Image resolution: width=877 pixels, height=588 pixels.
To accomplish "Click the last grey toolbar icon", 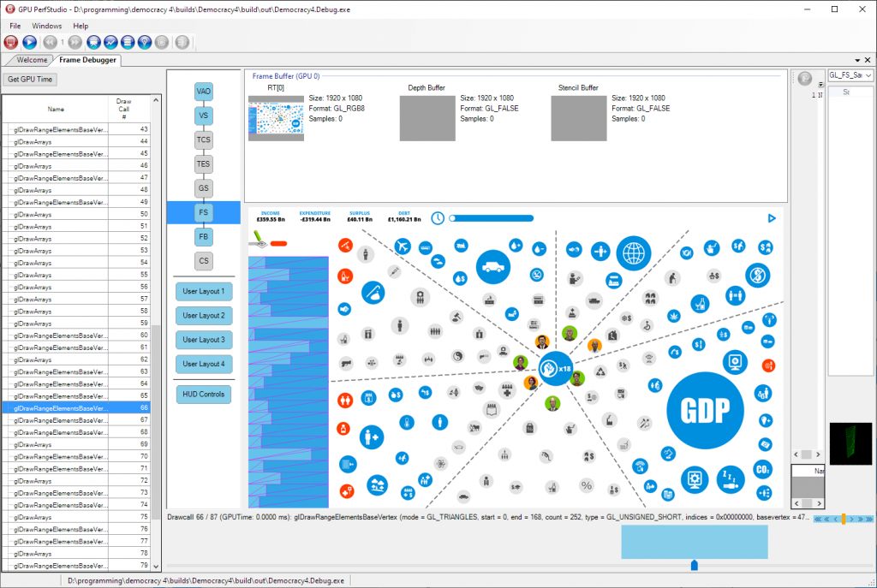I will (182, 43).
